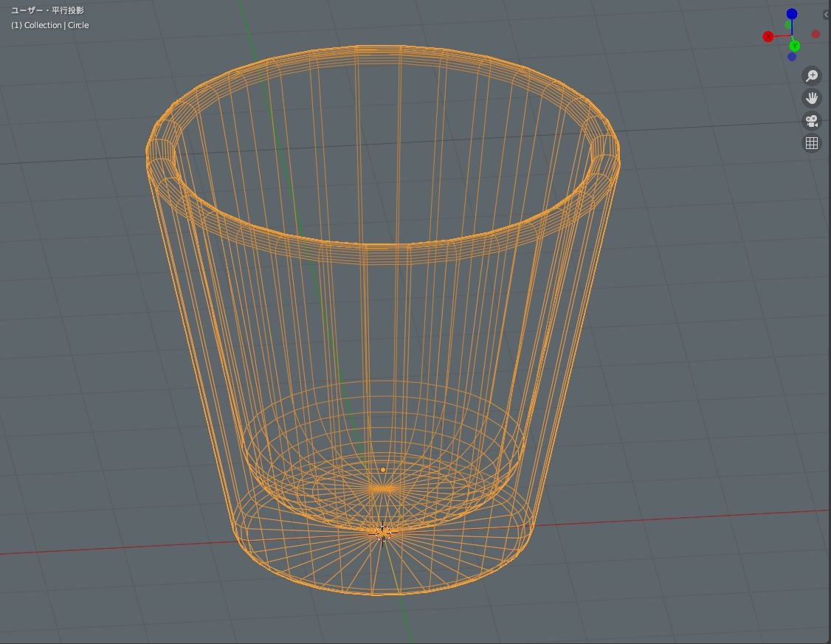
Task: Click the 3D cursor at cup base
Action: (x=382, y=533)
